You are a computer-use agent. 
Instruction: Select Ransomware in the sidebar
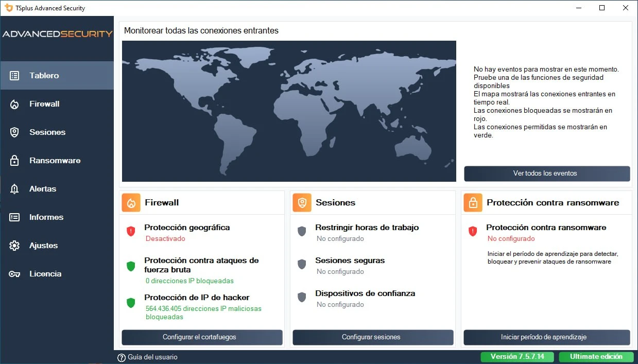(x=57, y=161)
